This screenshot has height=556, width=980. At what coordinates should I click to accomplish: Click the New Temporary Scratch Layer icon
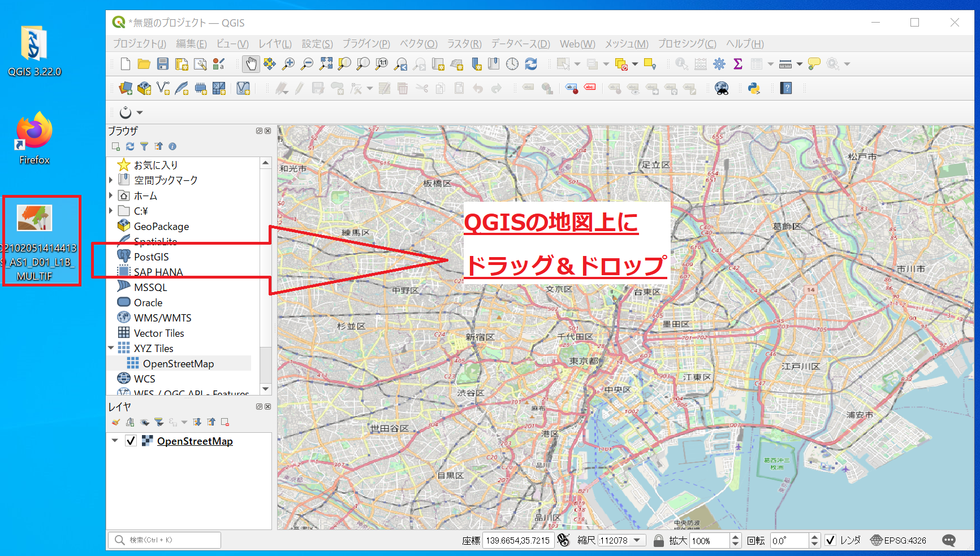(200, 88)
